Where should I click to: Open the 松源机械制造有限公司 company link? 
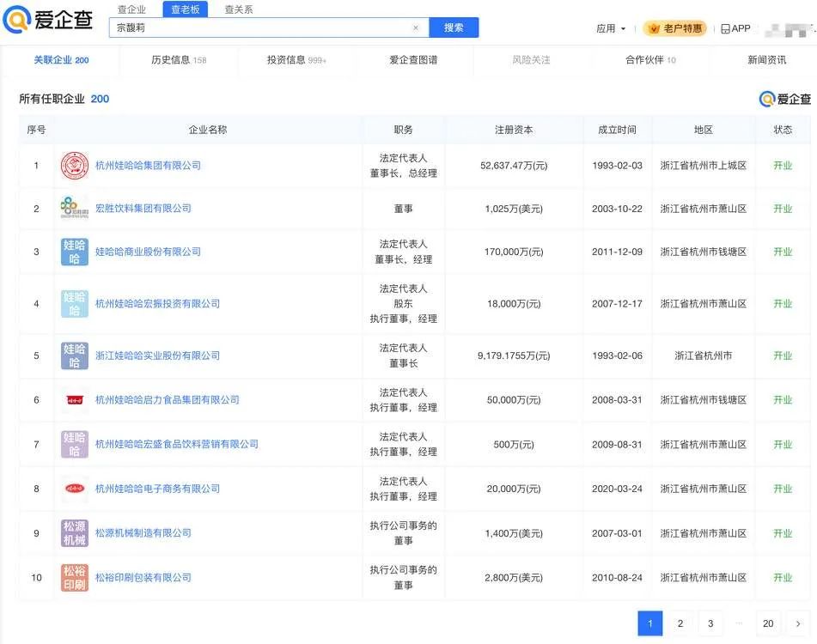coord(143,532)
